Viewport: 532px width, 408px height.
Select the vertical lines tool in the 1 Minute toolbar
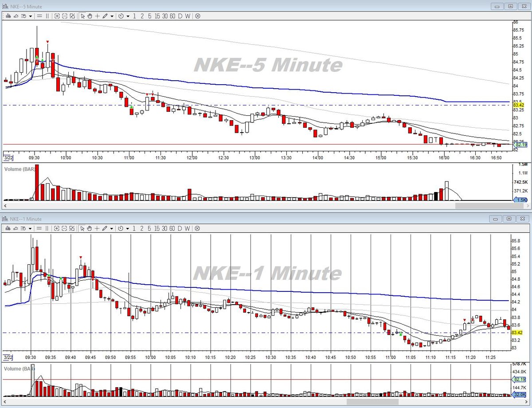(47, 228)
